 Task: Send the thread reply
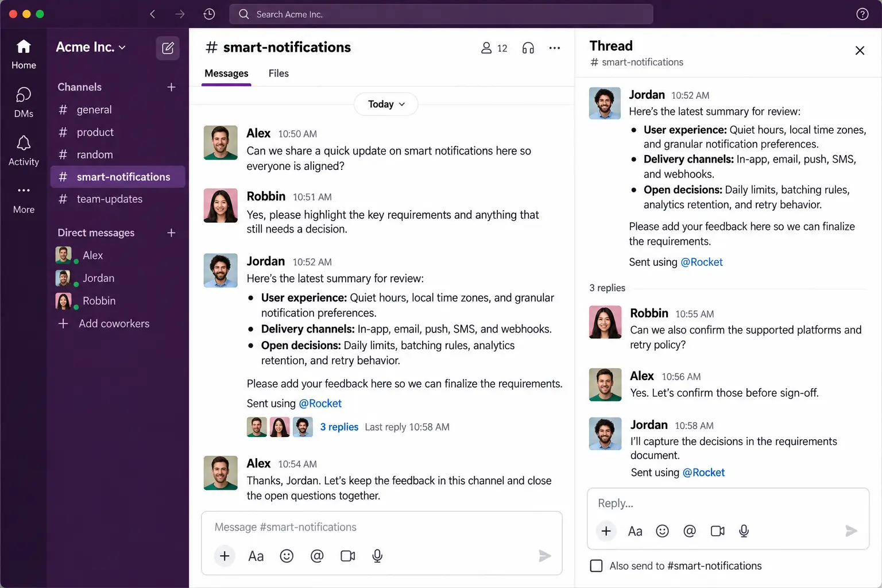[851, 531]
